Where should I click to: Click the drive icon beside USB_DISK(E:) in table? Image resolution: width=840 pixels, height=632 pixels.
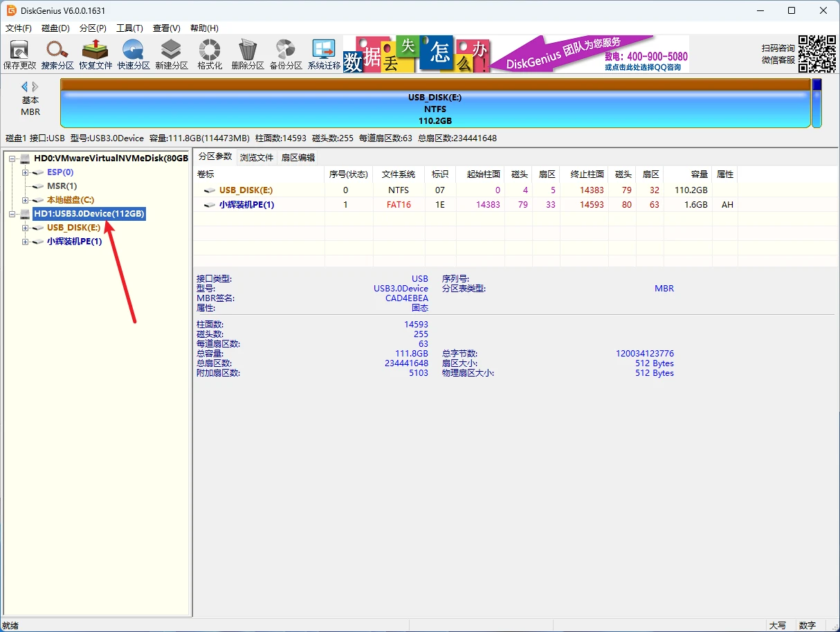click(x=210, y=190)
